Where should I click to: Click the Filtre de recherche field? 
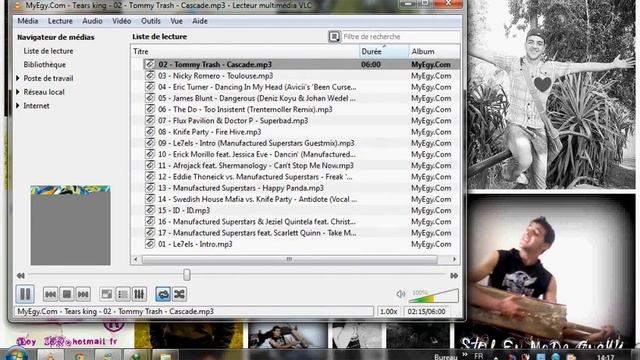tap(401, 37)
